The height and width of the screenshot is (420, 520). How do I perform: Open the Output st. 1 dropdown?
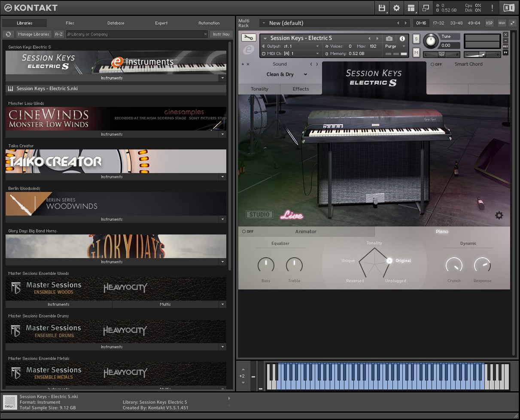click(x=291, y=46)
